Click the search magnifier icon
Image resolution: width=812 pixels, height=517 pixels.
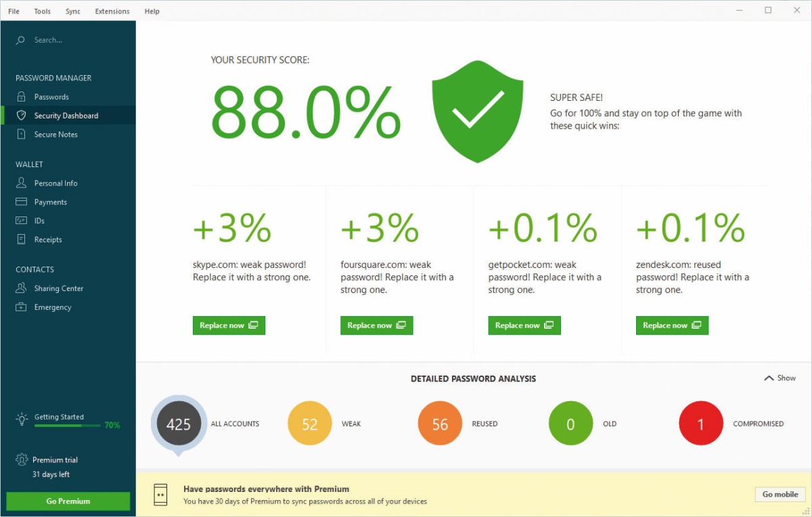21,41
